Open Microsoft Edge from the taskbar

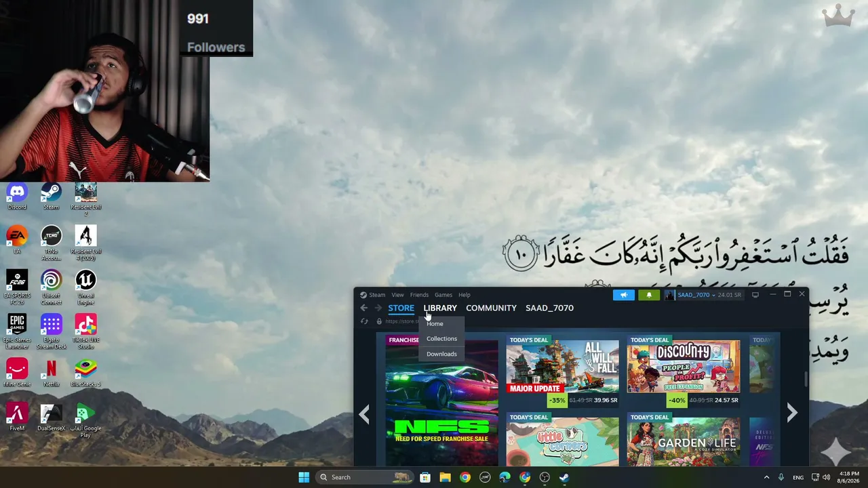tap(505, 477)
